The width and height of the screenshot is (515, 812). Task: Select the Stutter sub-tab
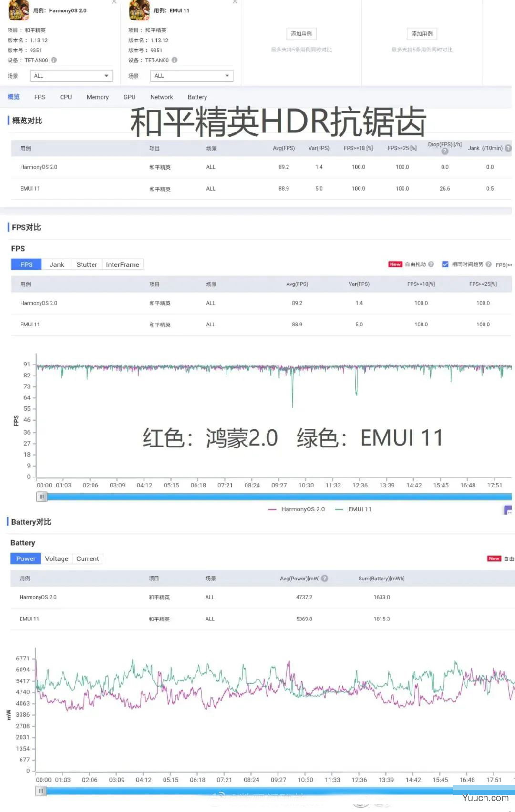click(x=87, y=264)
